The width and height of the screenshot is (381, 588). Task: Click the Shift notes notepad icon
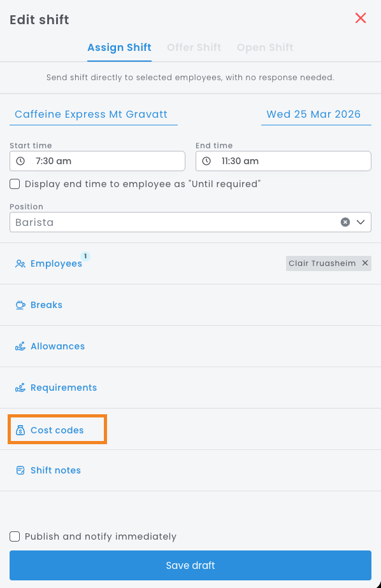click(x=20, y=470)
